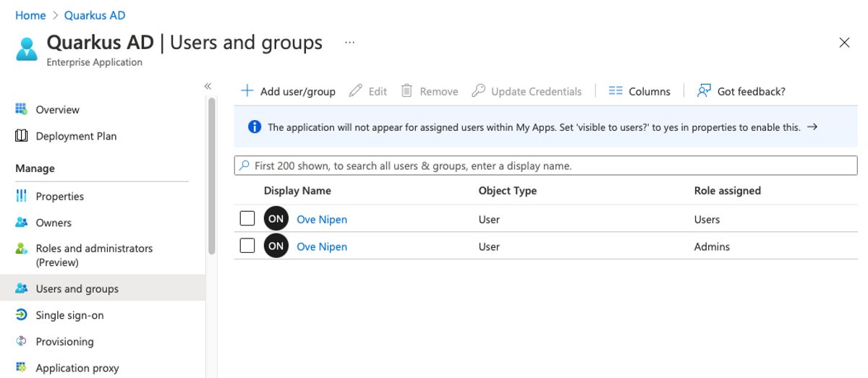
Task: Click the Remove toolbar button label
Action: (x=439, y=92)
